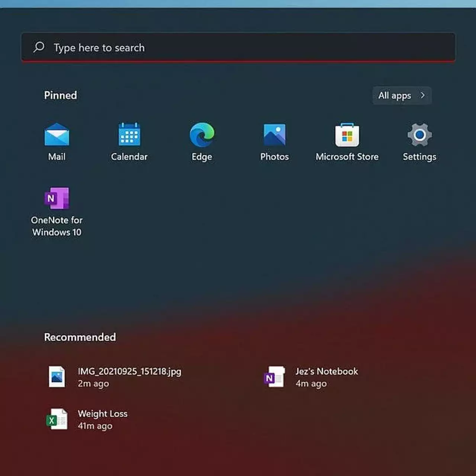476x476 pixels.
Task: Click the Excel icon beside Weight Loss
Action: (x=57, y=419)
